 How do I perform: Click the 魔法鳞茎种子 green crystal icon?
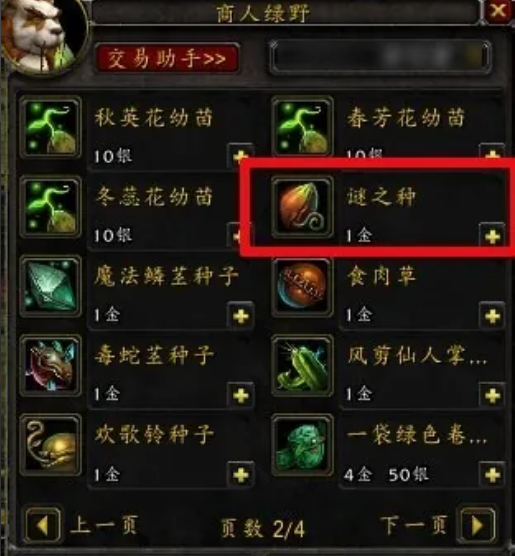pyautogui.click(x=51, y=286)
